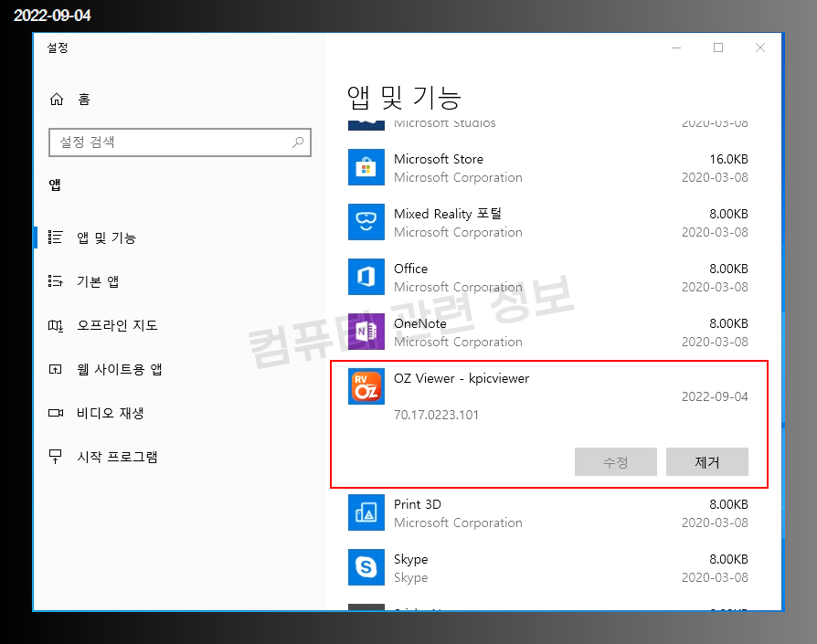Select the Office list entry name
Viewport: 817px width, 644px height.
410,269
